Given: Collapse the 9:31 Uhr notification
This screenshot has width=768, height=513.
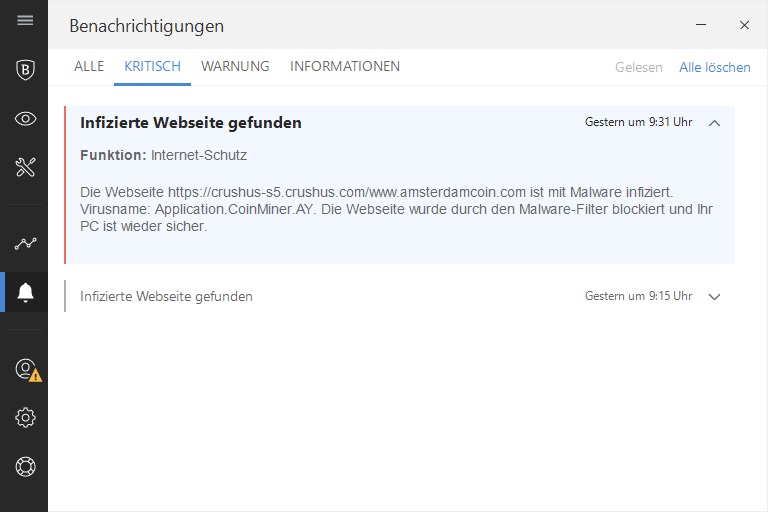Looking at the screenshot, I should (714, 123).
